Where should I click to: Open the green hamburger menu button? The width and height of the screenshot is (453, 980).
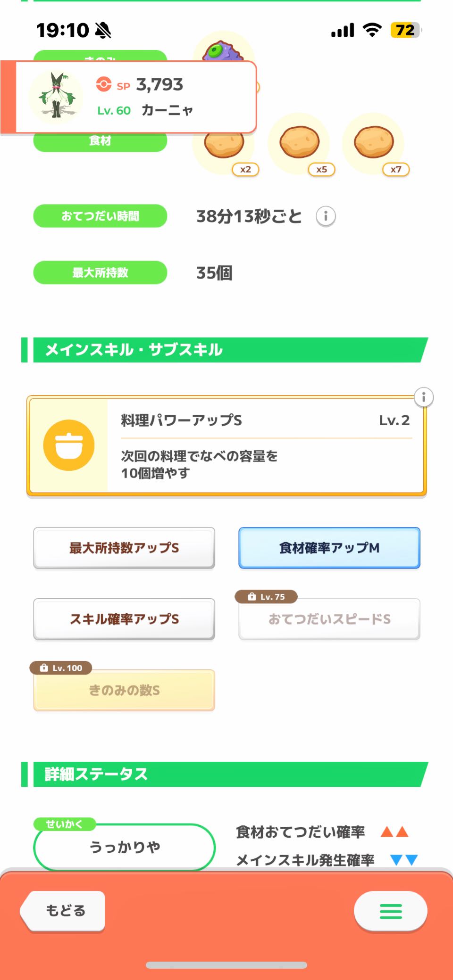pos(391,911)
